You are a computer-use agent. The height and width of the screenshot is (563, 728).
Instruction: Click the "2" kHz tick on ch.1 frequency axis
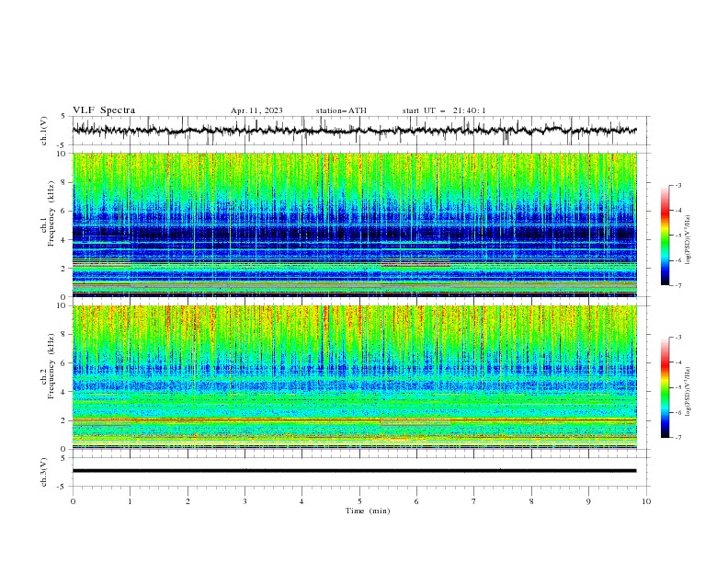point(65,268)
